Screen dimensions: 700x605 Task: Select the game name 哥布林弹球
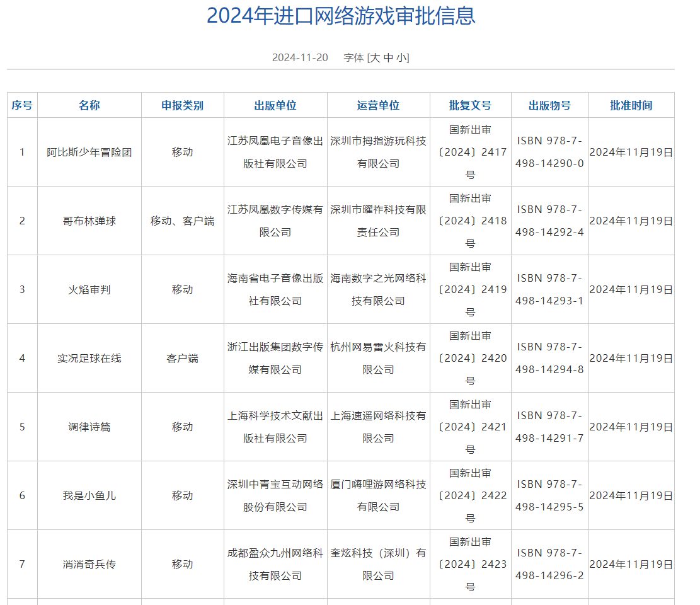click(89, 221)
